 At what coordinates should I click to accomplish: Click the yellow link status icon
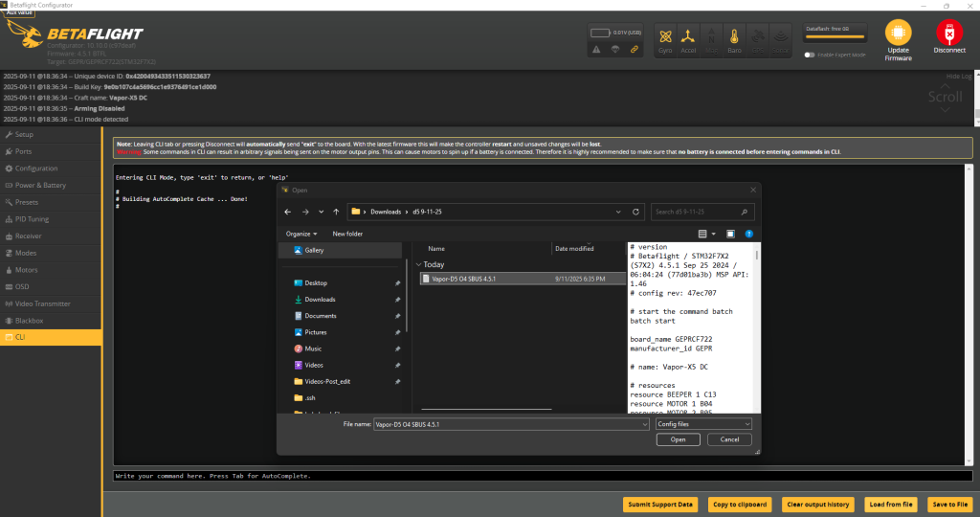click(635, 50)
